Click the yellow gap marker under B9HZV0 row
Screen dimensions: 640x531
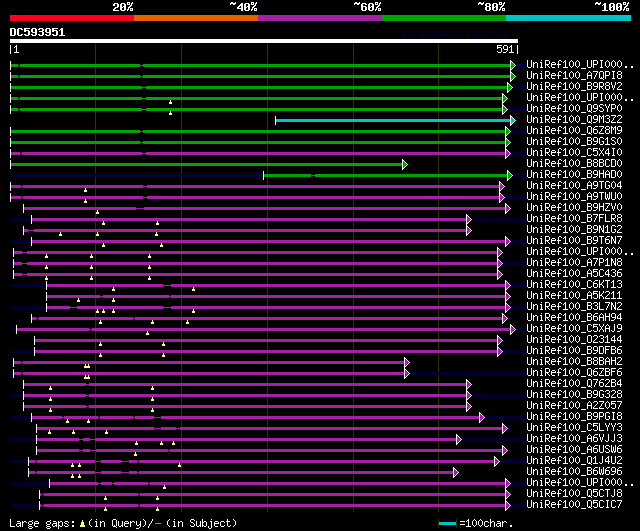[x=97, y=212]
